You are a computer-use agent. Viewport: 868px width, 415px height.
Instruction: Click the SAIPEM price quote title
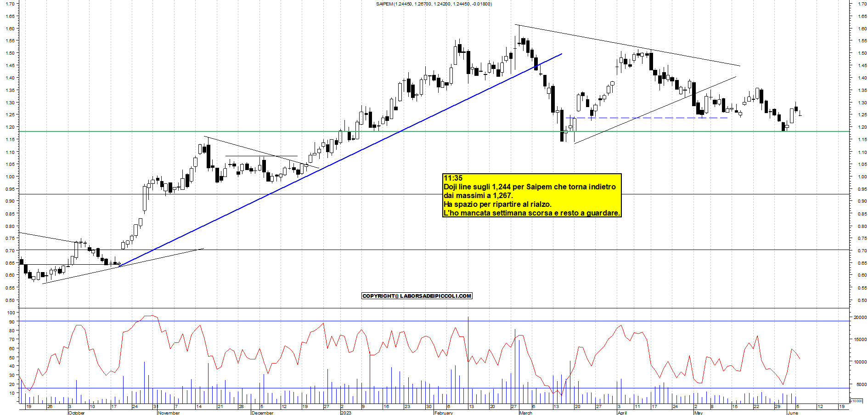click(434, 4)
